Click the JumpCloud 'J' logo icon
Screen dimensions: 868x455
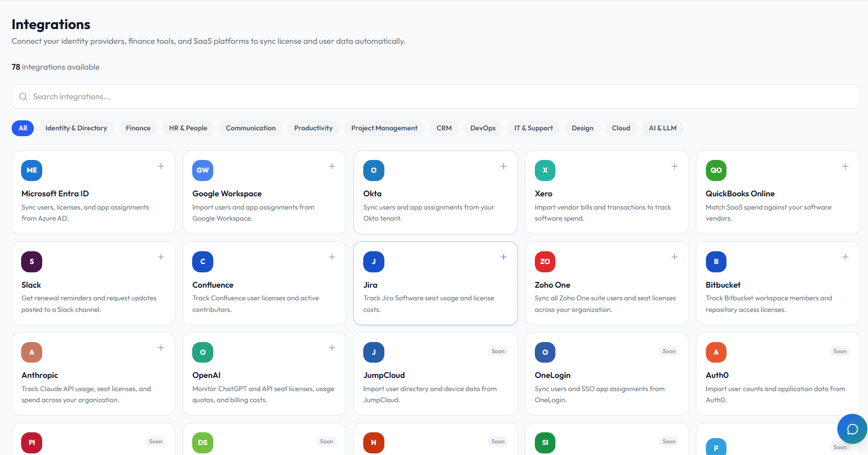[x=374, y=352]
